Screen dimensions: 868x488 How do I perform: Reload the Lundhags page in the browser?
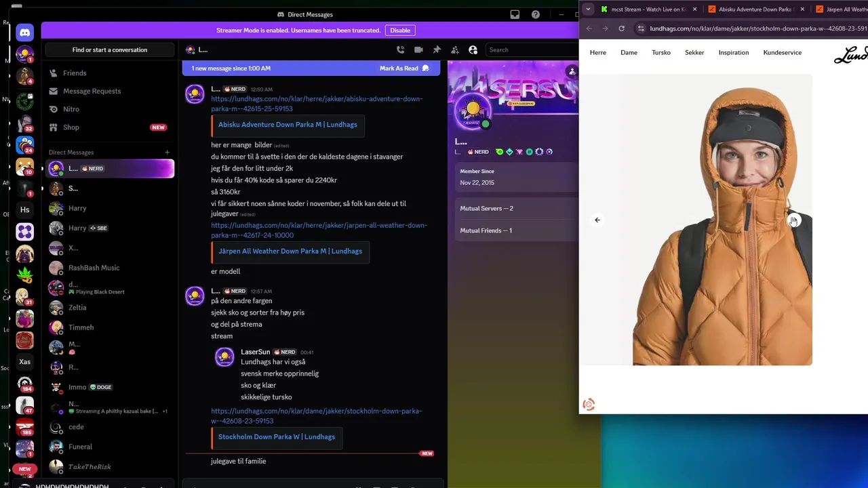(621, 28)
